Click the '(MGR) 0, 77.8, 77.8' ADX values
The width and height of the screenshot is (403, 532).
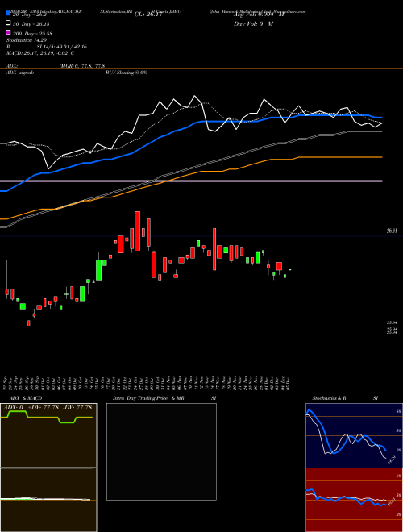coord(82,66)
